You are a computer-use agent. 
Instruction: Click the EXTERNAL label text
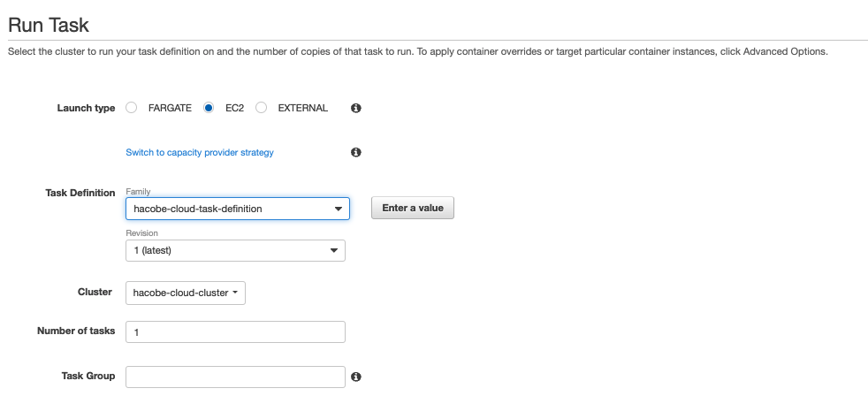coord(302,108)
